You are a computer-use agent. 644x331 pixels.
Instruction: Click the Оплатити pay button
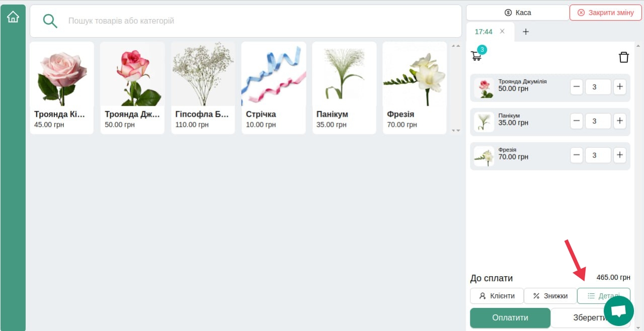[510, 318]
